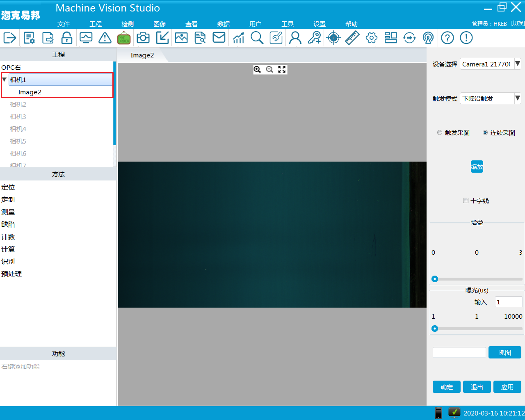Open the 设备选择 camera dropdown
The image size is (525, 420).
[x=518, y=64]
